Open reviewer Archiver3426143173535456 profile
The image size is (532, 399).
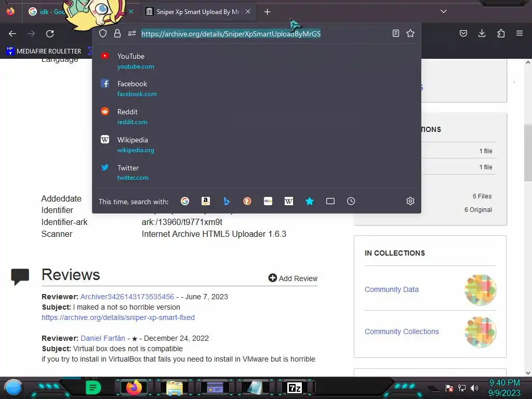[x=127, y=297]
